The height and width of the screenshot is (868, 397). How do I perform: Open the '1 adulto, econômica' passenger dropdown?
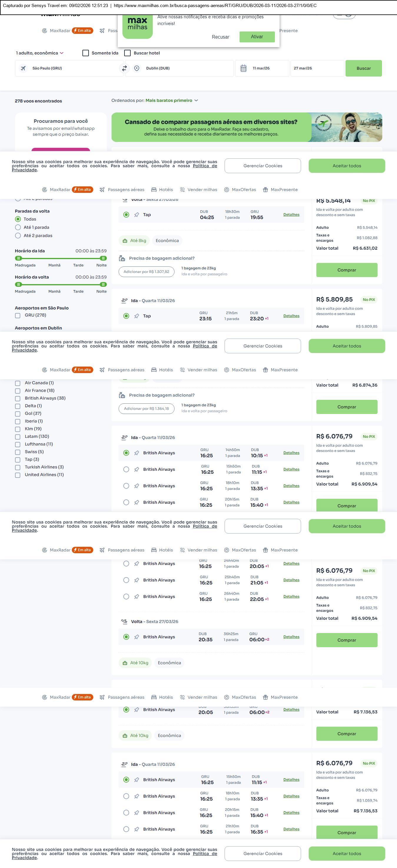click(40, 53)
